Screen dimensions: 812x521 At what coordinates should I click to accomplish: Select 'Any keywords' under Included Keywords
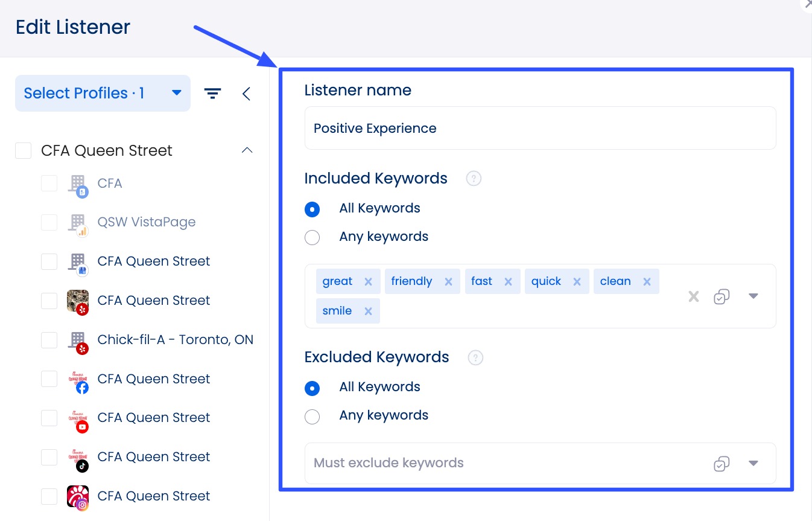click(x=312, y=237)
